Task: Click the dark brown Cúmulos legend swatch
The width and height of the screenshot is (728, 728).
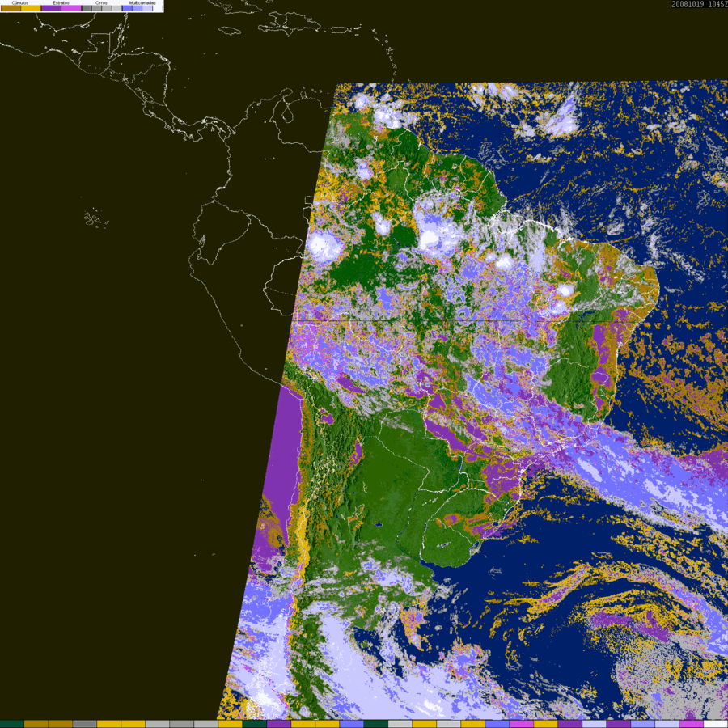Action: pos(11,8)
